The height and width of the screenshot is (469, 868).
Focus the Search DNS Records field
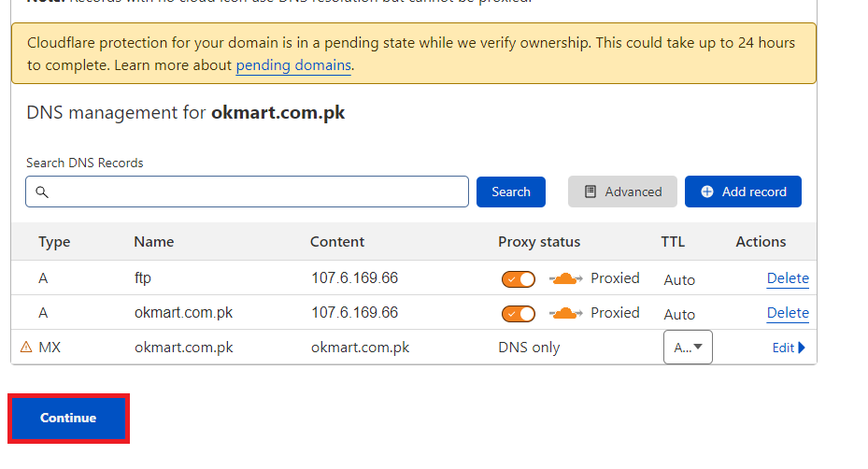pos(247,192)
